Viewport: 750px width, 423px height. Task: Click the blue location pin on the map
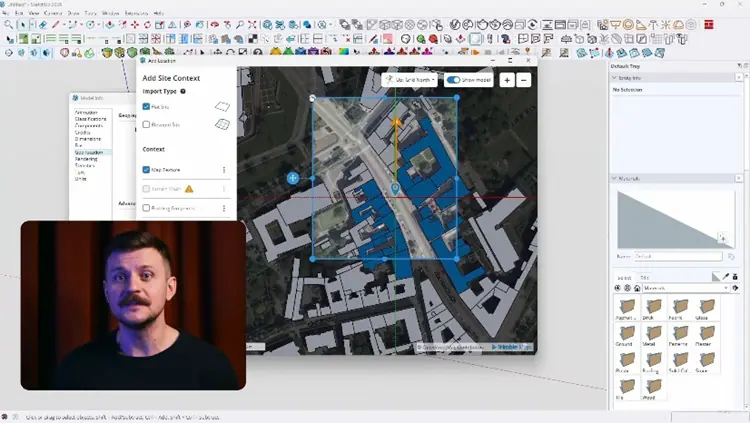click(395, 189)
